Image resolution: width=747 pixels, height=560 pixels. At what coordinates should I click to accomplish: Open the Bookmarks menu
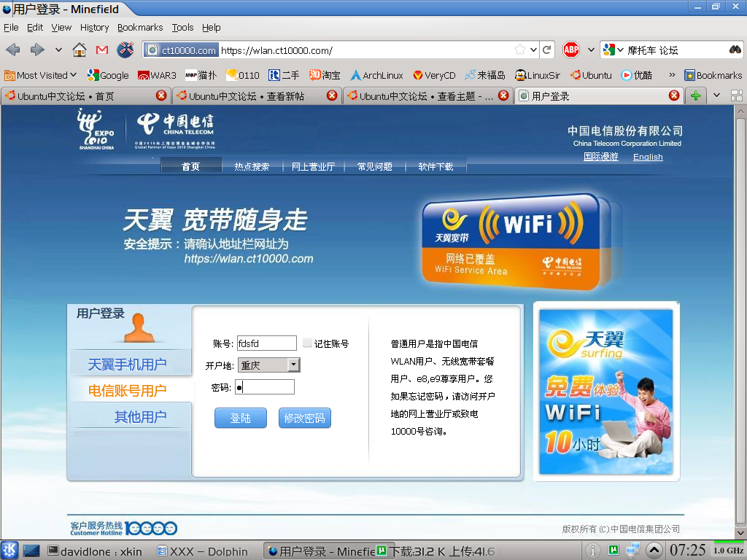(140, 28)
